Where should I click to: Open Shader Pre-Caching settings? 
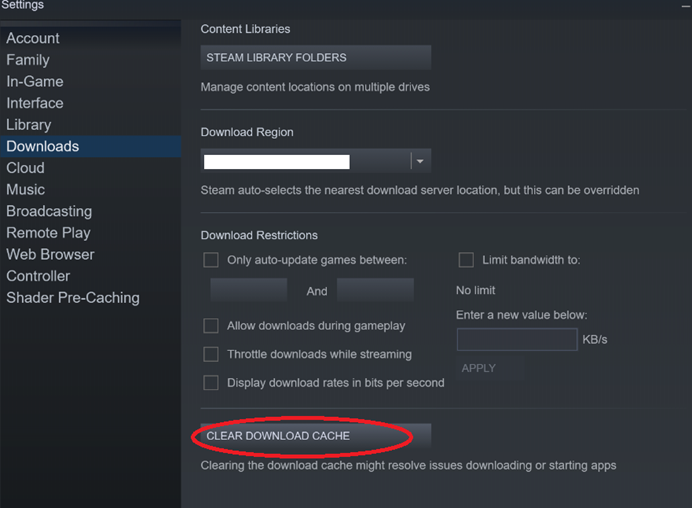73,297
